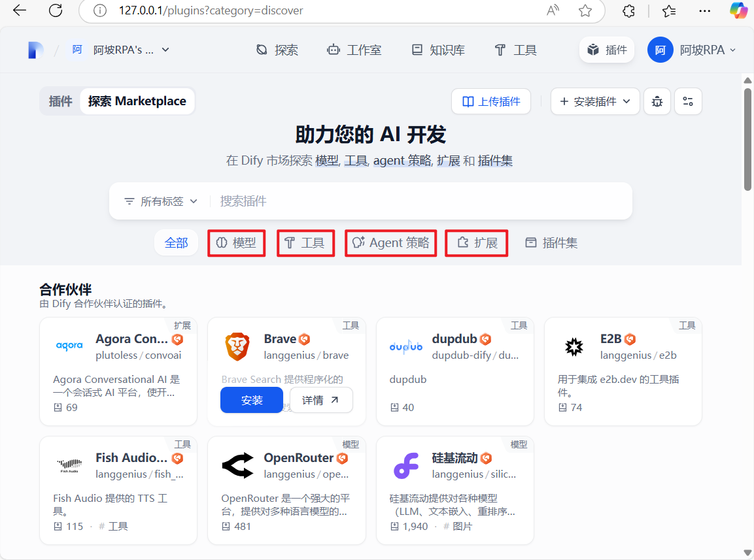The height and width of the screenshot is (560, 754).
Task: Add this page to favorites via the star icon
Action: tap(585, 10)
